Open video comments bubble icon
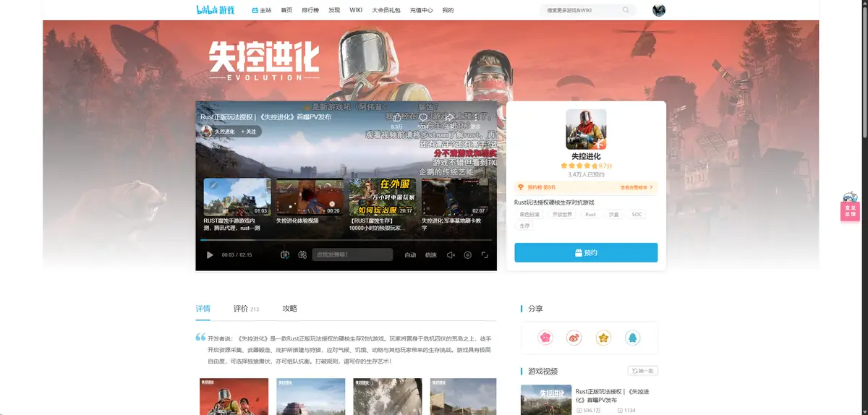This screenshot has height=415, width=868. 423,118
